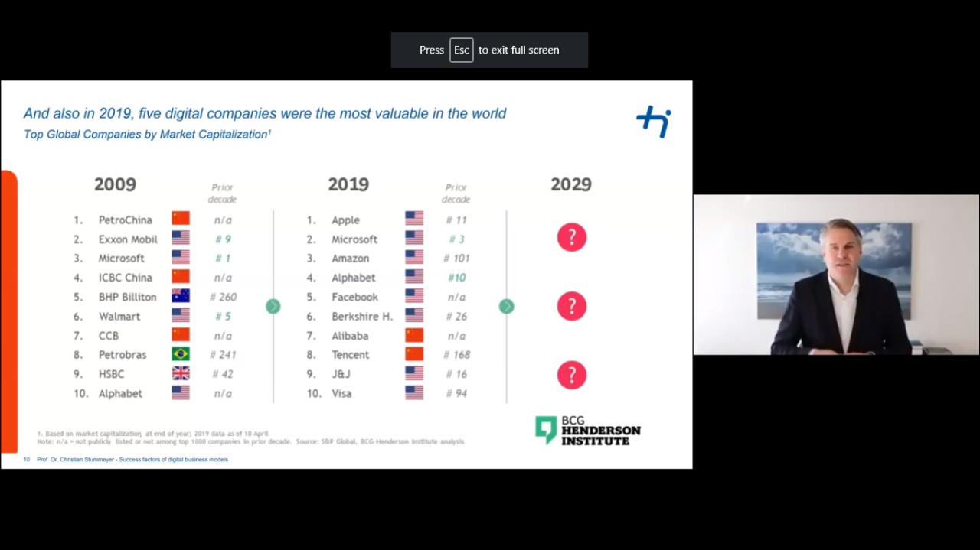Click the Brazil flag next to Petrobras
This screenshot has height=550, width=980.
[181, 355]
